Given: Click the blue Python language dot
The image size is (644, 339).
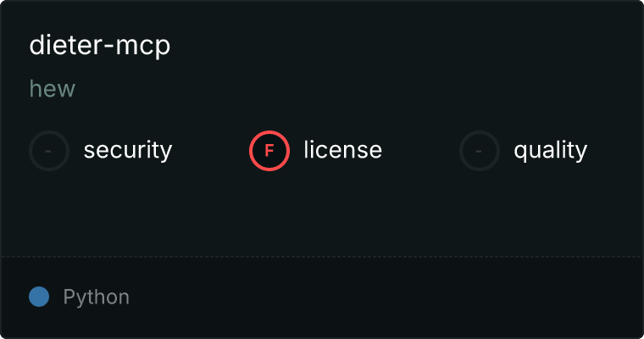Looking at the screenshot, I should pos(39,297).
